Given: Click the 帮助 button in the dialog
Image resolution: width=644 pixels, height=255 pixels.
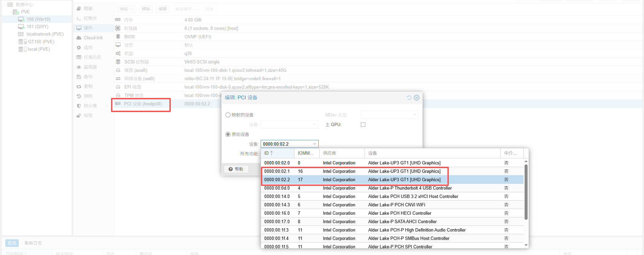Looking at the screenshot, I should (x=236, y=169).
